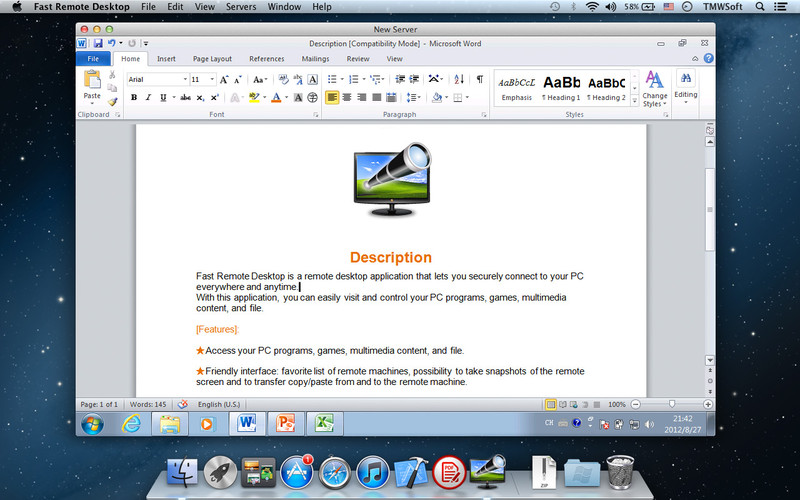Image resolution: width=800 pixels, height=500 pixels.
Task: Click the Shrink Font icon
Action: [238, 80]
